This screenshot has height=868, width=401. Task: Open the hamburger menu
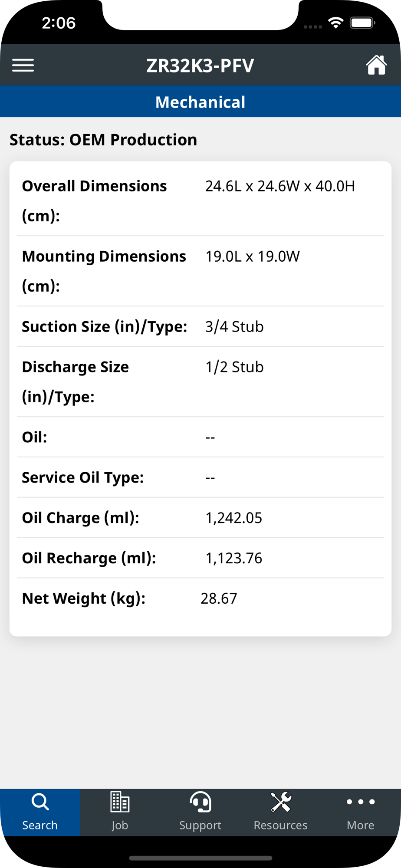click(23, 65)
